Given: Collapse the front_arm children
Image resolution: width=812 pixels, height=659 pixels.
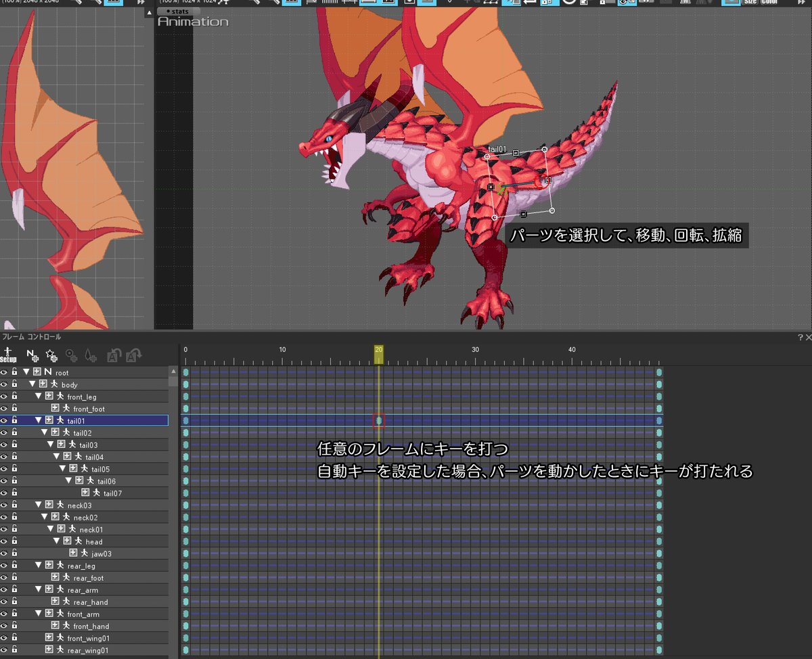Looking at the screenshot, I should pos(39,614).
